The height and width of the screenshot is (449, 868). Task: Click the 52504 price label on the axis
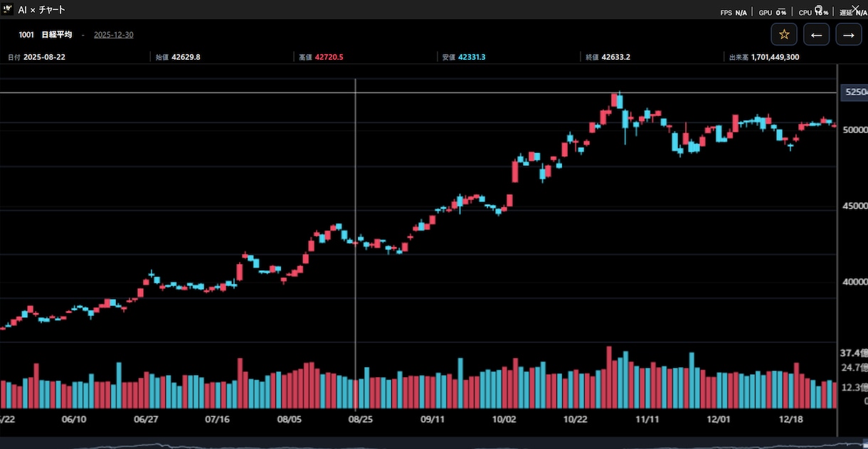tap(854, 92)
